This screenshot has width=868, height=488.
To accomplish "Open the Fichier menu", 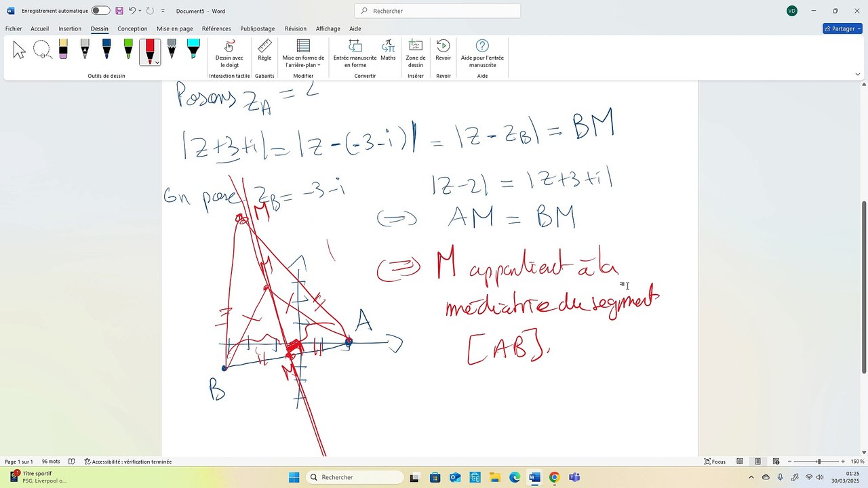I will coord(14,28).
